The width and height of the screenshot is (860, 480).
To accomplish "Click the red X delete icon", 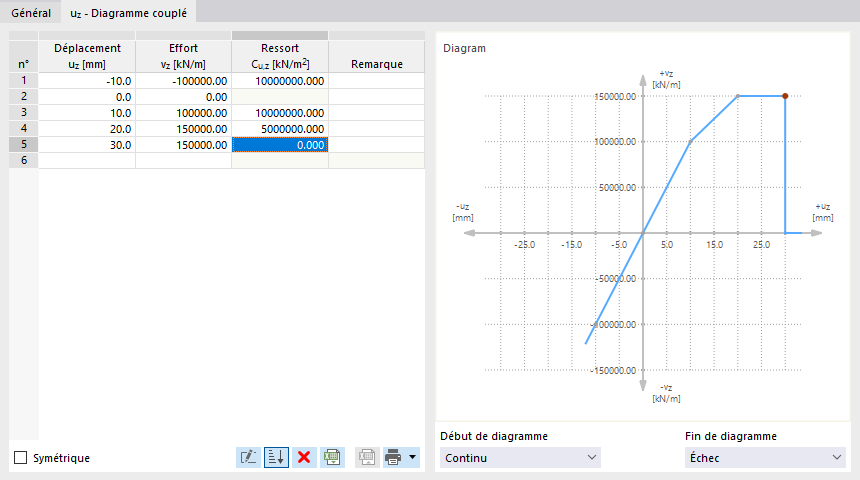I will tap(304, 457).
